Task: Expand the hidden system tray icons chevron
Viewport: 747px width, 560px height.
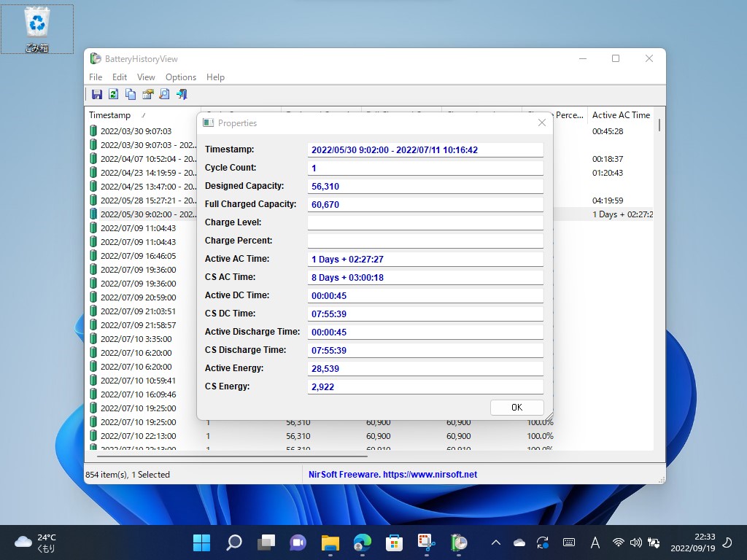Action: coord(496,542)
